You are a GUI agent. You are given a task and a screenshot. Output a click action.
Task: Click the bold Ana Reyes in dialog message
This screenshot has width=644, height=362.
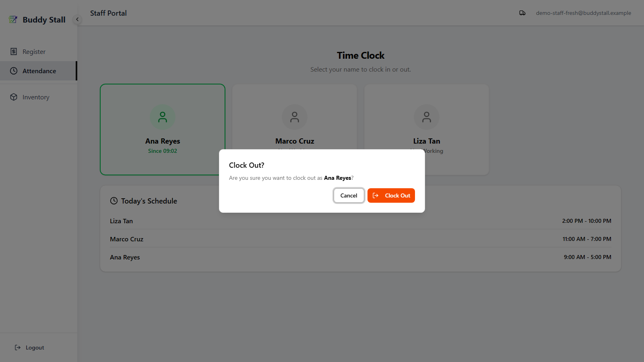(x=337, y=178)
